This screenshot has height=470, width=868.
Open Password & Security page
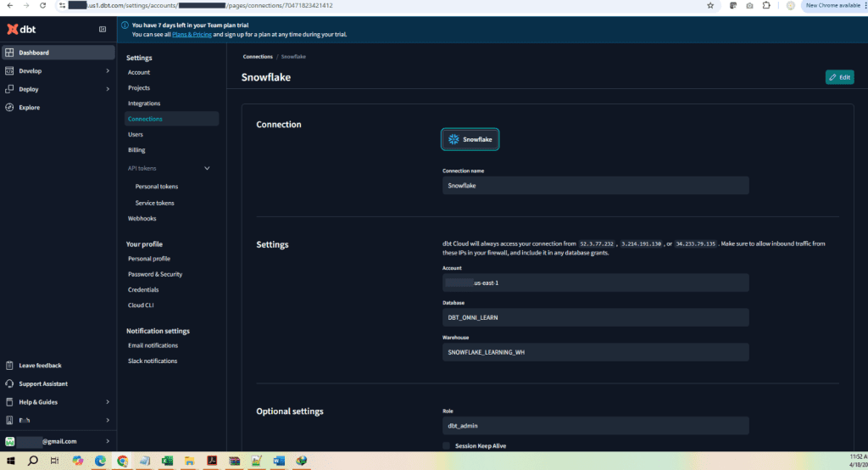click(x=155, y=274)
